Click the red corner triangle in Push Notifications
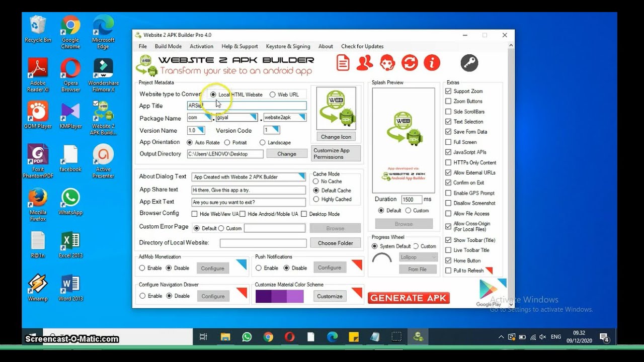 coord(357,264)
